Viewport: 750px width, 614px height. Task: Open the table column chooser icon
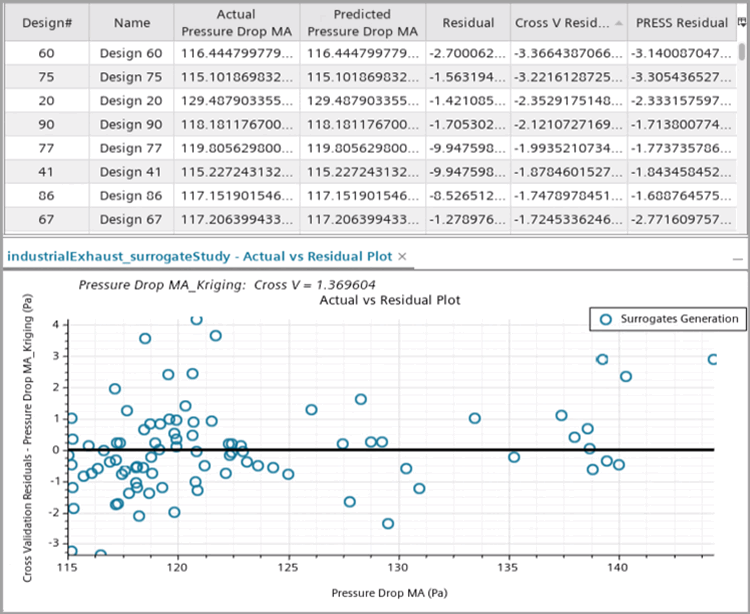[742, 22]
